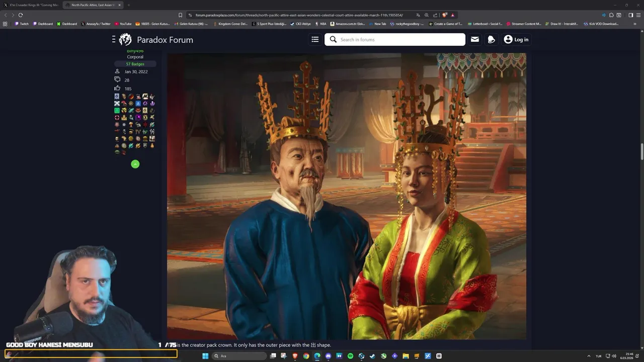644x362 pixels.
Task: Click the bookmark this page icon
Action: pyautogui.click(x=180, y=15)
